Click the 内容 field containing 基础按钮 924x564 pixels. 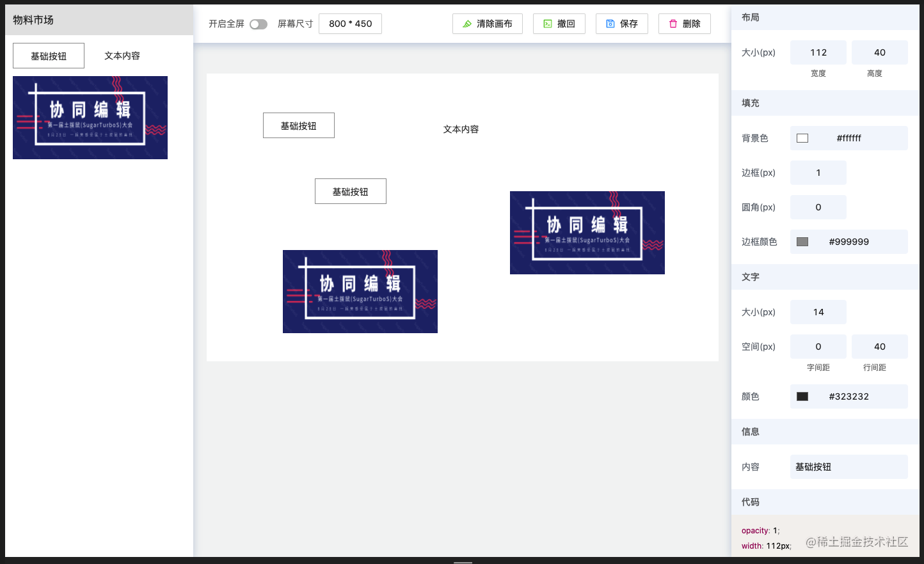coord(848,467)
